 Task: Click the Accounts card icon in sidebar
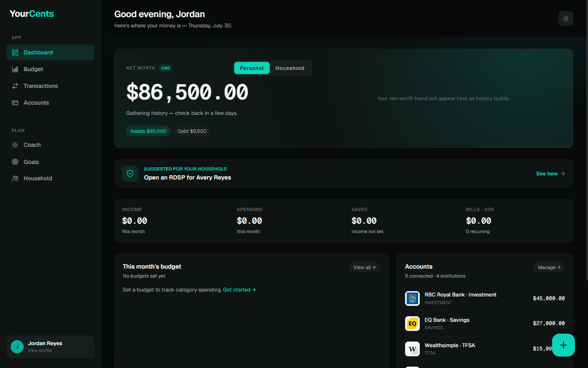pos(15,103)
